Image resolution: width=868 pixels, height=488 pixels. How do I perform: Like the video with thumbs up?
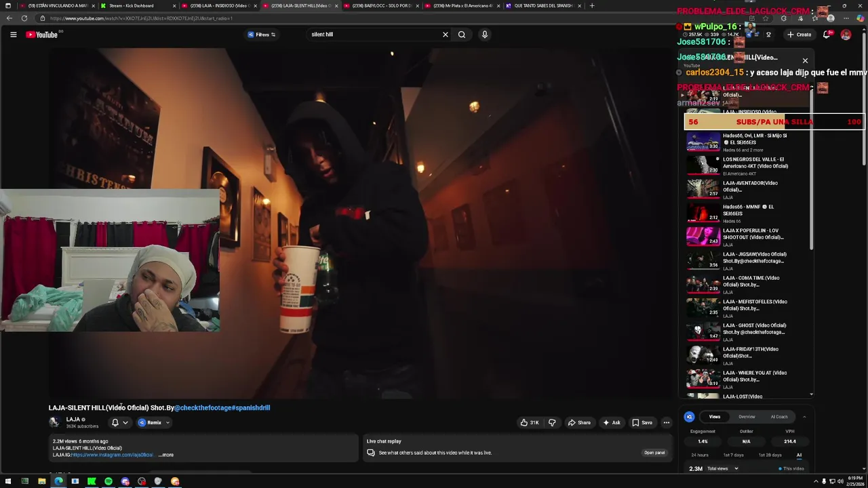tap(530, 423)
